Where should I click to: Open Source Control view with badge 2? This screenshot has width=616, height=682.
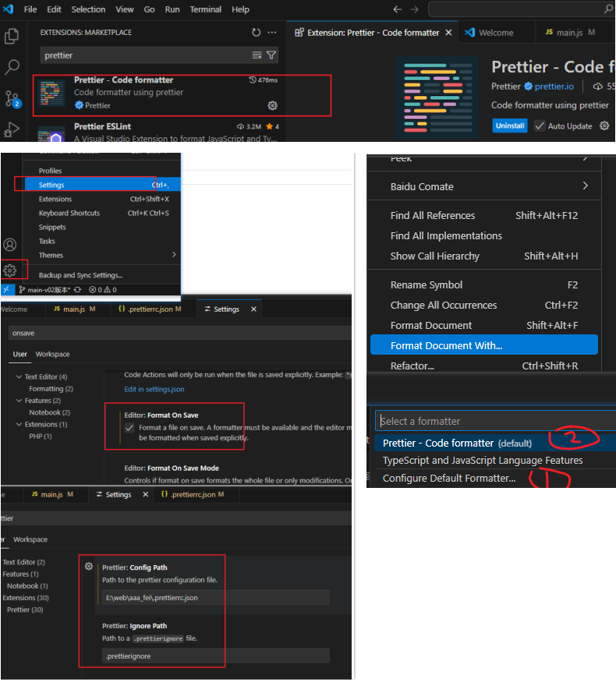(12, 99)
